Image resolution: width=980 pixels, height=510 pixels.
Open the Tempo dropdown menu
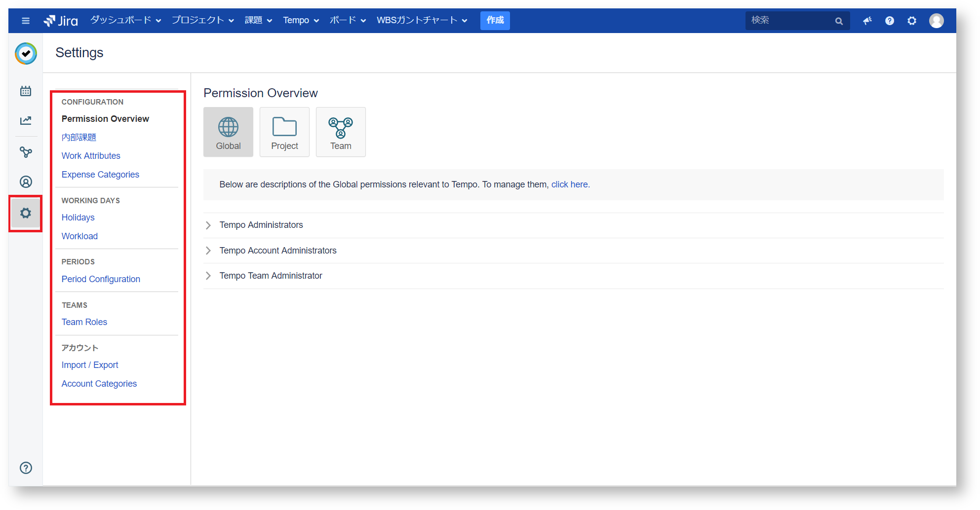(x=301, y=20)
